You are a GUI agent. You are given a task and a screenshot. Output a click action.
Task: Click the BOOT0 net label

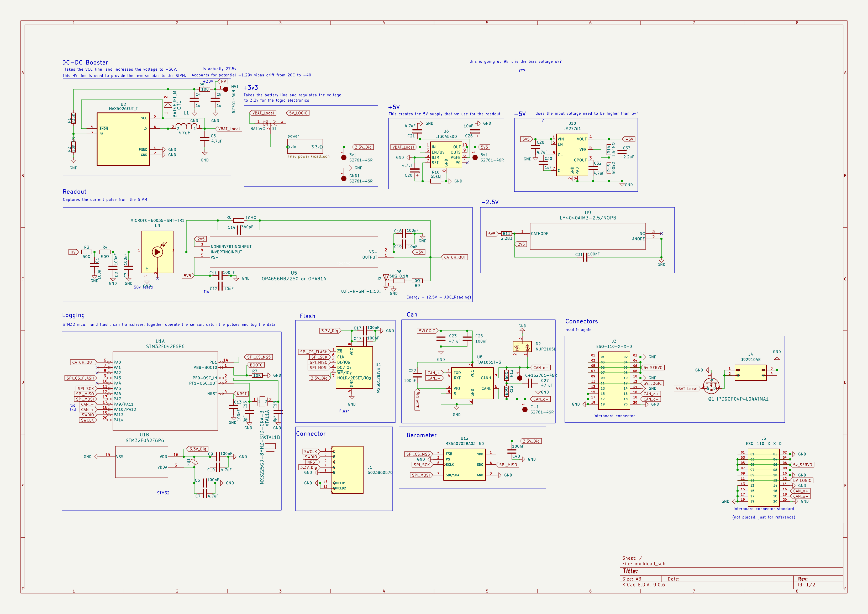pos(256,365)
